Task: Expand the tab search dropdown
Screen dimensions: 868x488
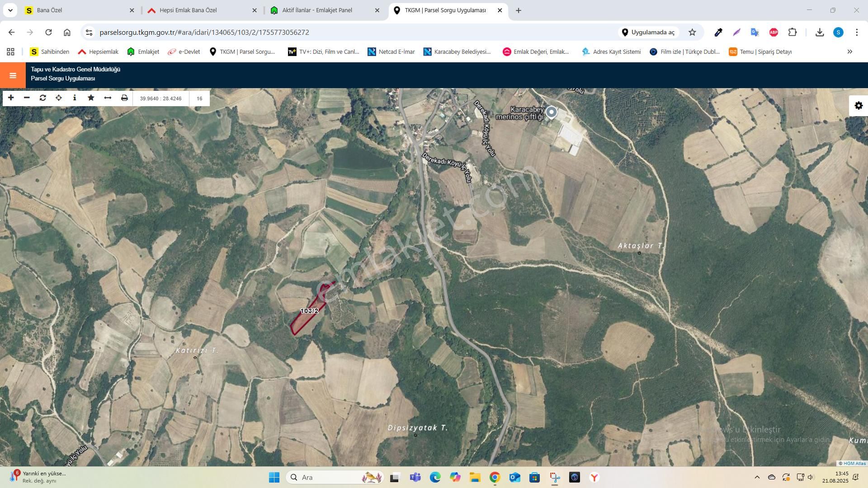Action: coord(10,10)
